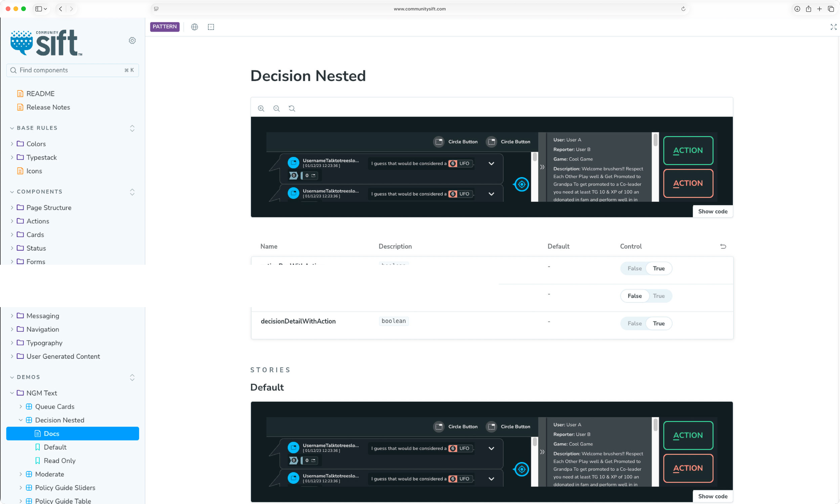Click the red ACTION button in top preview
This screenshot has width=840, height=504.
pyautogui.click(x=688, y=183)
